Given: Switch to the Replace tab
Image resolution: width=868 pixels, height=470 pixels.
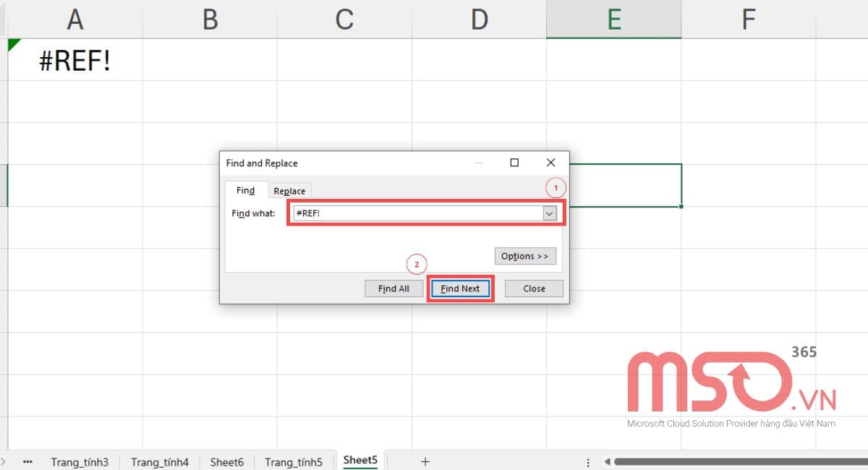Looking at the screenshot, I should 289,191.
